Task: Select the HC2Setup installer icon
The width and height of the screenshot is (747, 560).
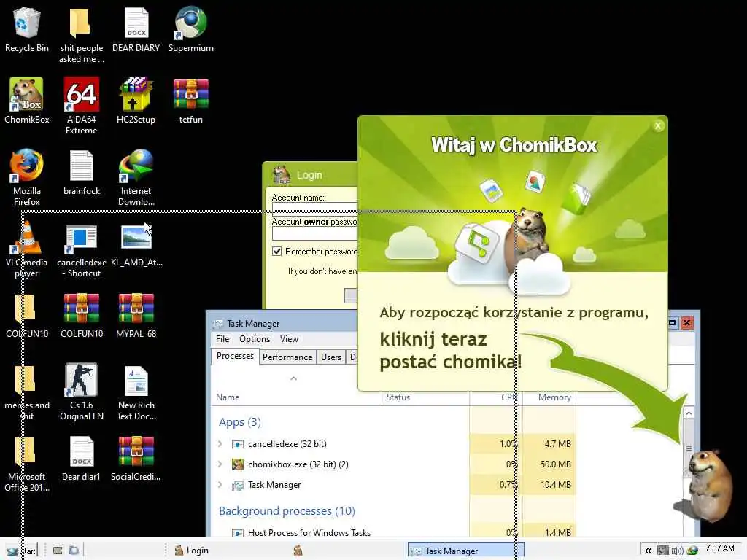Action: click(x=136, y=101)
